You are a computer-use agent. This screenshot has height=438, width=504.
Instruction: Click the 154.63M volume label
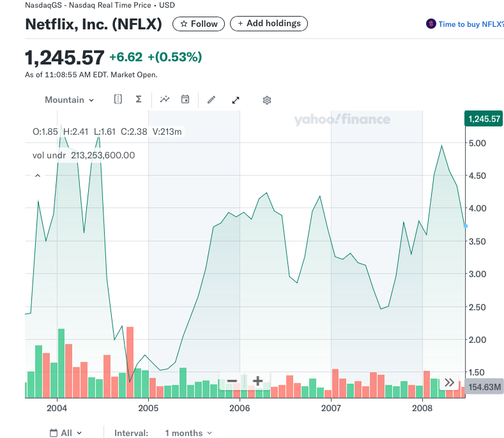coord(484,387)
